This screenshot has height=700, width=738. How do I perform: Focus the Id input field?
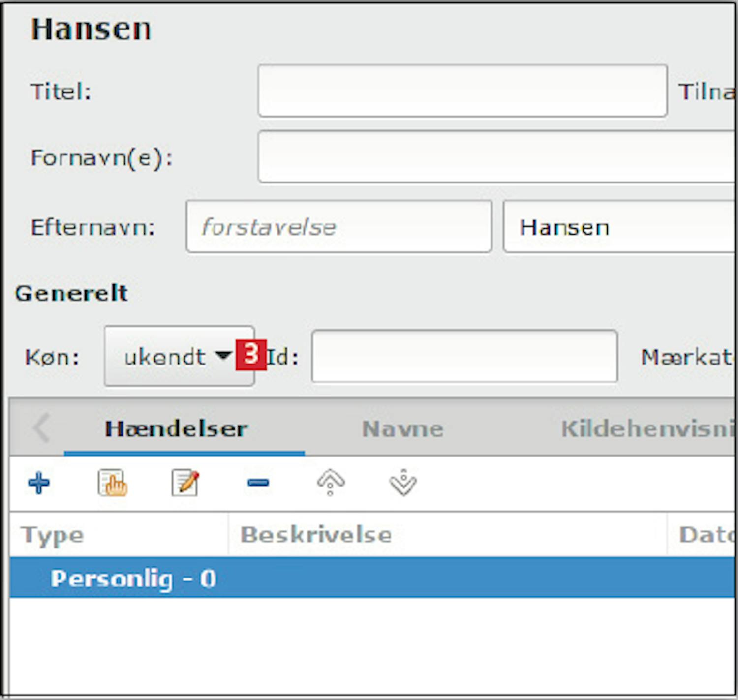pos(464,356)
